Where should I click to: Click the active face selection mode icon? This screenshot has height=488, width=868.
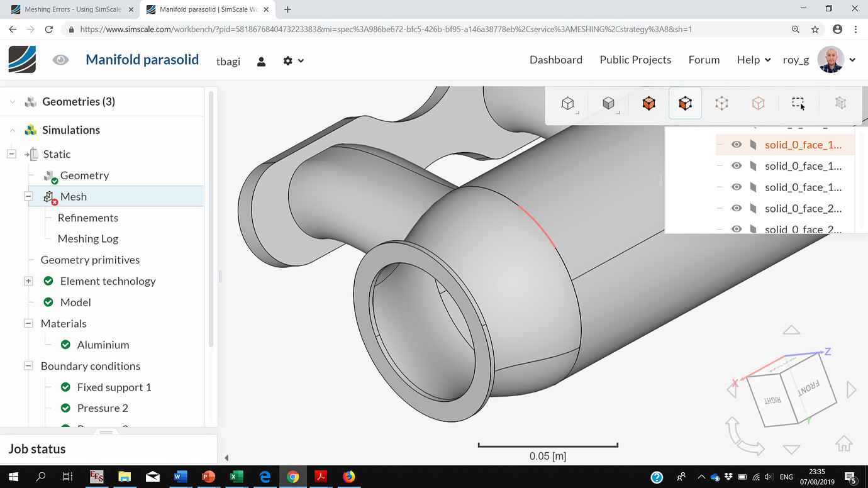[x=685, y=103]
